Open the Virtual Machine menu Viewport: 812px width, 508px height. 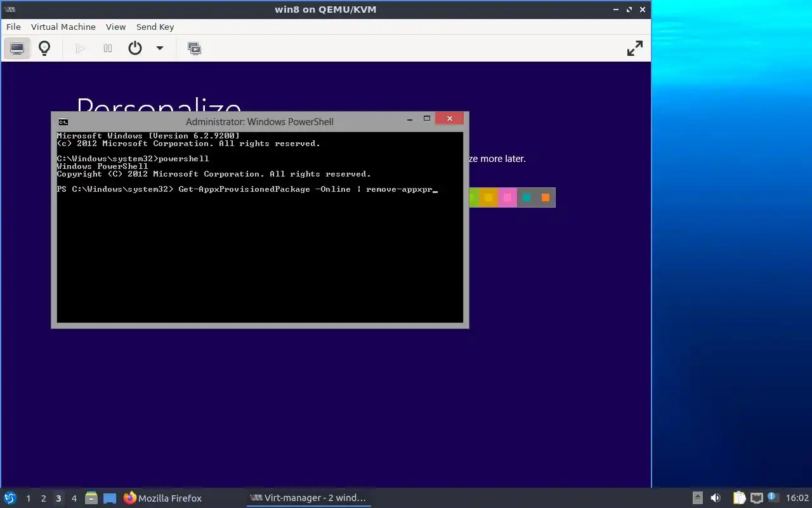coord(63,27)
